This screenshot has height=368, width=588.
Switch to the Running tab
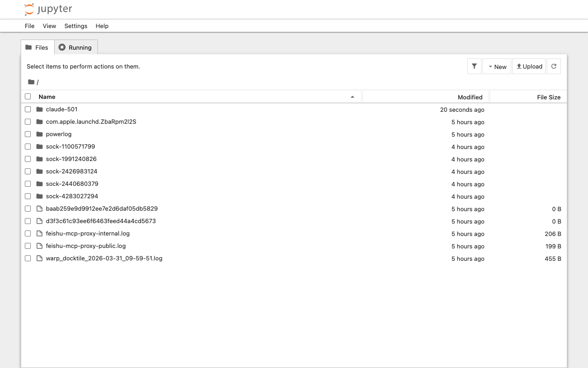point(75,47)
